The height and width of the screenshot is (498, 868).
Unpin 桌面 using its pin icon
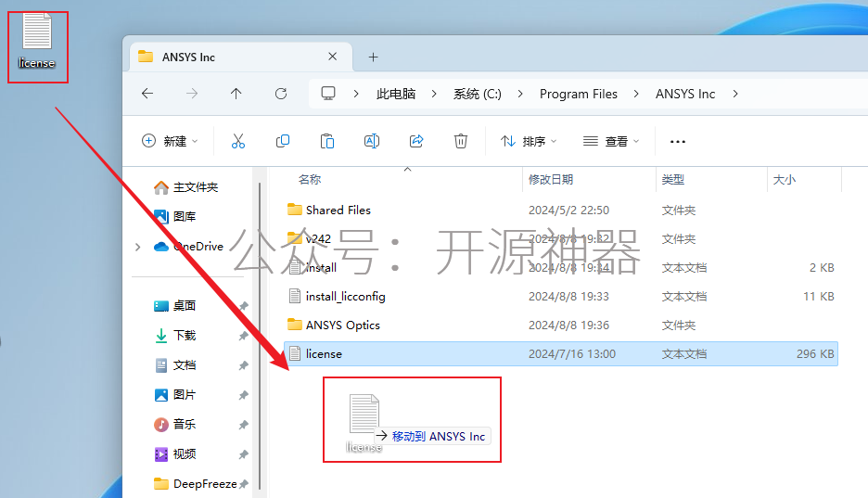[244, 306]
